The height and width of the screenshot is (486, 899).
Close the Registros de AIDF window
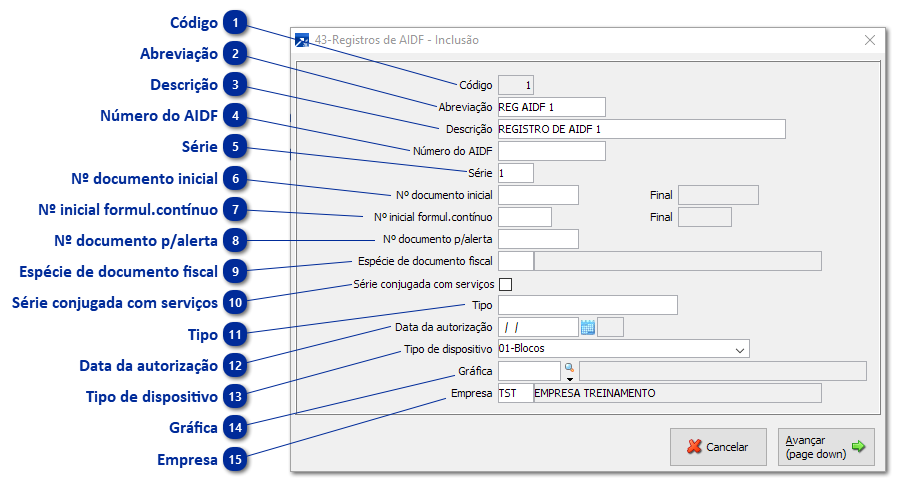pyautogui.click(x=870, y=40)
